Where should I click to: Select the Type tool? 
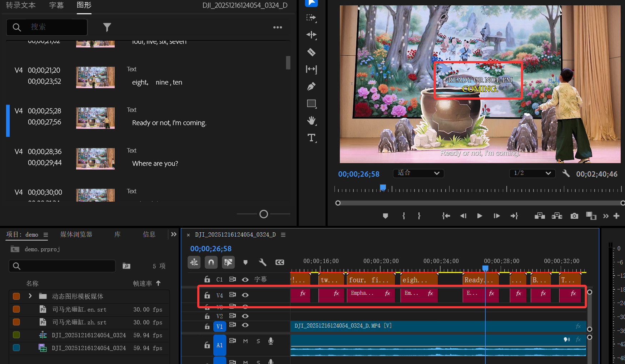[x=311, y=138]
